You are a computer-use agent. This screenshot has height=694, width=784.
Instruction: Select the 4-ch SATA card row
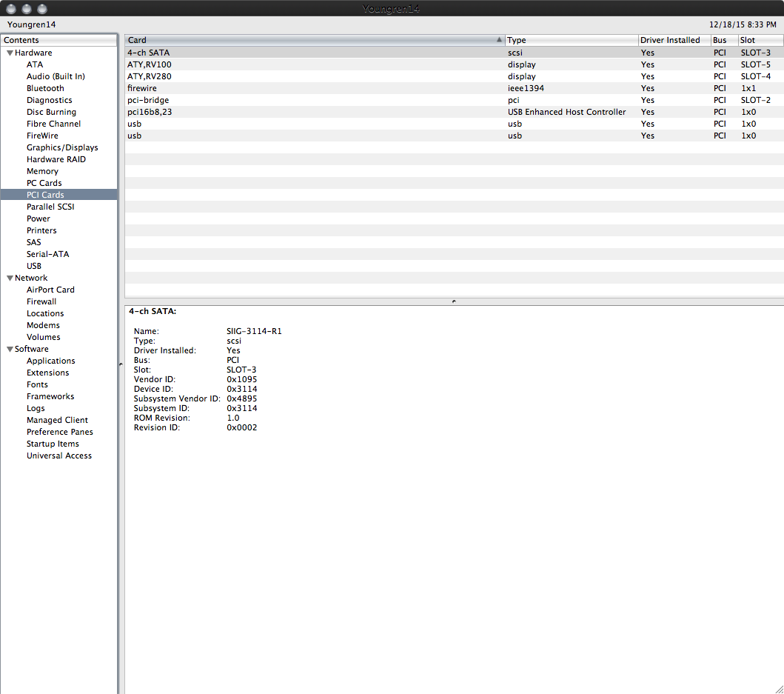point(454,53)
